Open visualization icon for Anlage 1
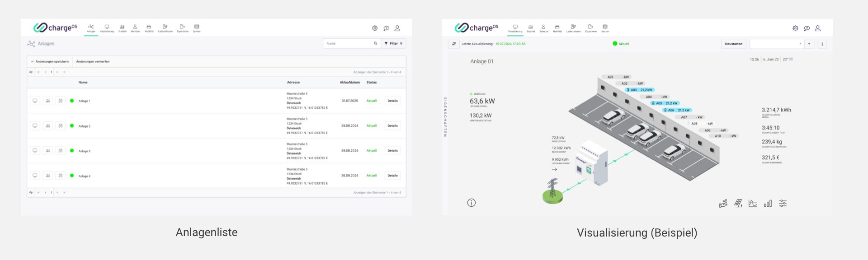 pos(35,101)
